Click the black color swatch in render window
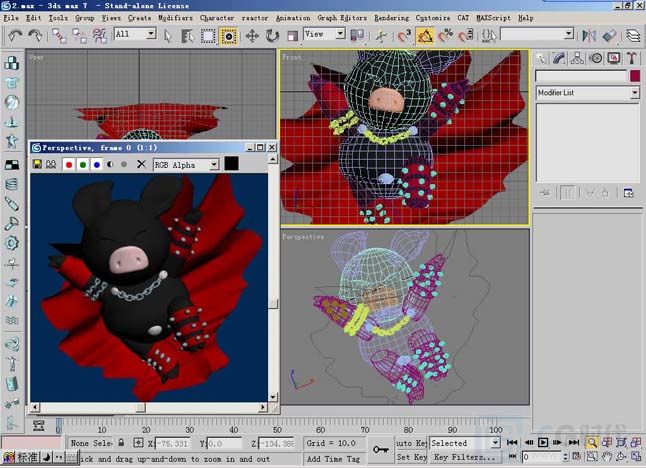This screenshot has height=468, width=646. click(x=231, y=164)
